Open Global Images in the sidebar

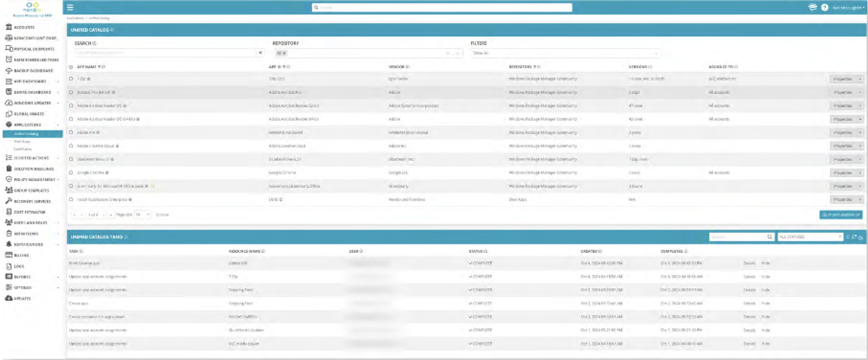click(29, 113)
